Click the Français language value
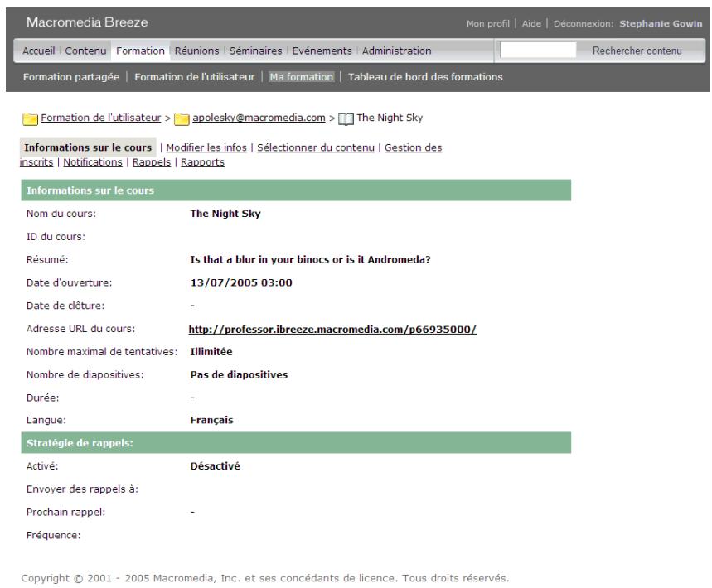712x588 pixels. pyautogui.click(x=211, y=421)
